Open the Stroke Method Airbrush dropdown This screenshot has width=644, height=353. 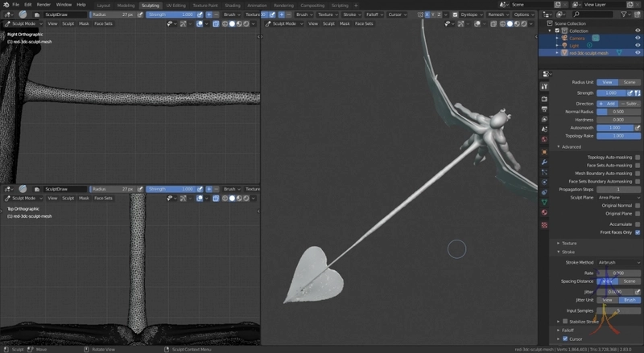[618, 262]
